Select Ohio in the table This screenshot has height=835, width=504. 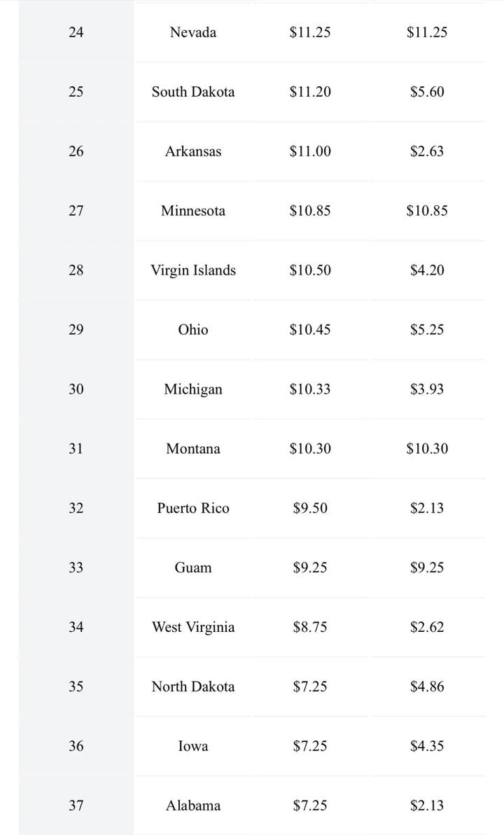192,330
